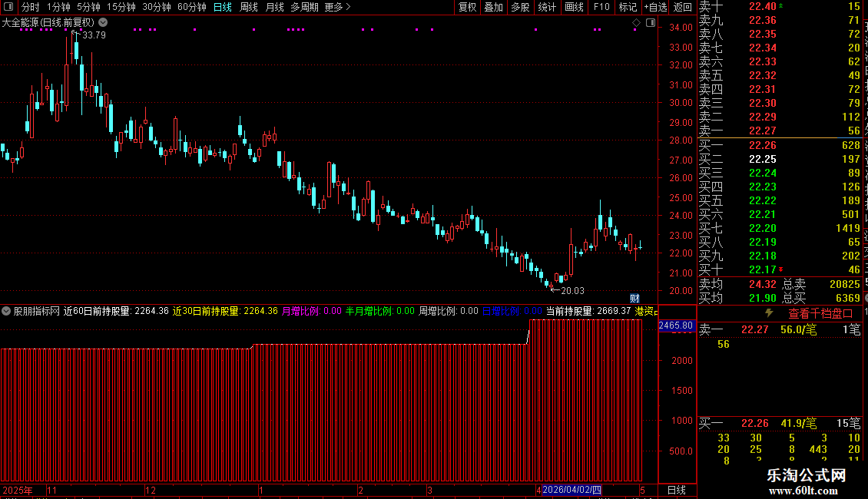
Task: Click the 卖五 price 22.32
Action: tap(762, 76)
